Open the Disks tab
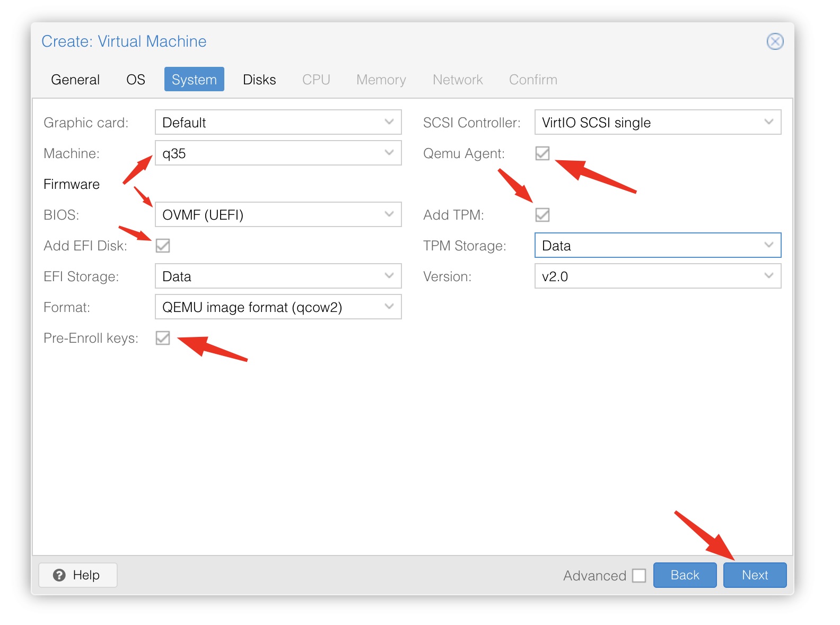This screenshot has width=840, height=625. tap(259, 80)
